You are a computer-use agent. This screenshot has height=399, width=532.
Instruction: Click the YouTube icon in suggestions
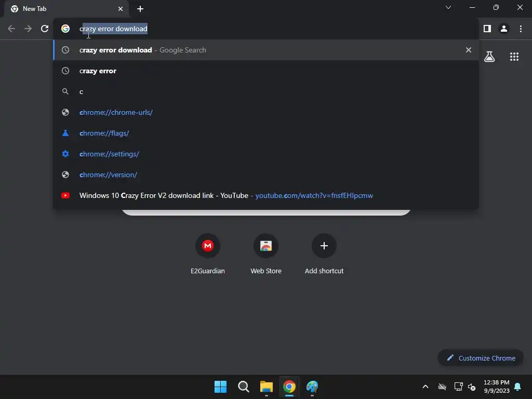65,195
